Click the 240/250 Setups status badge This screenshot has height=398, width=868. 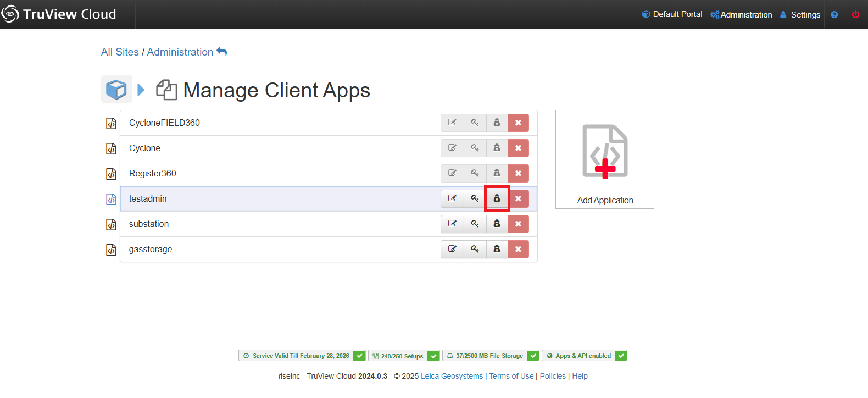pyautogui.click(x=404, y=356)
